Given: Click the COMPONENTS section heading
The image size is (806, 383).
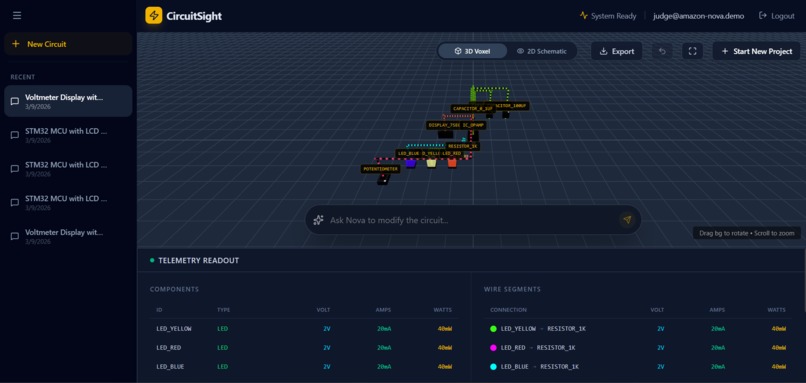Looking at the screenshot, I should click(x=174, y=289).
